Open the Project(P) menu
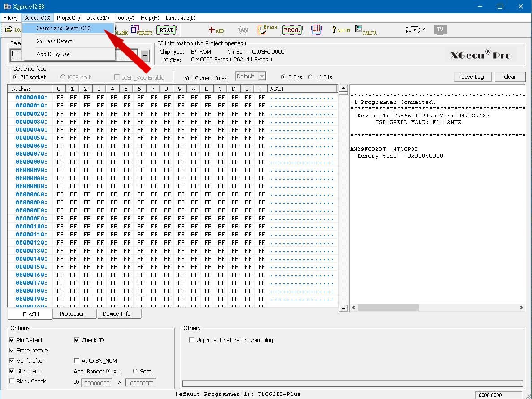Image resolution: width=532 pixels, height=399 pixels. (x=69, y=18)
